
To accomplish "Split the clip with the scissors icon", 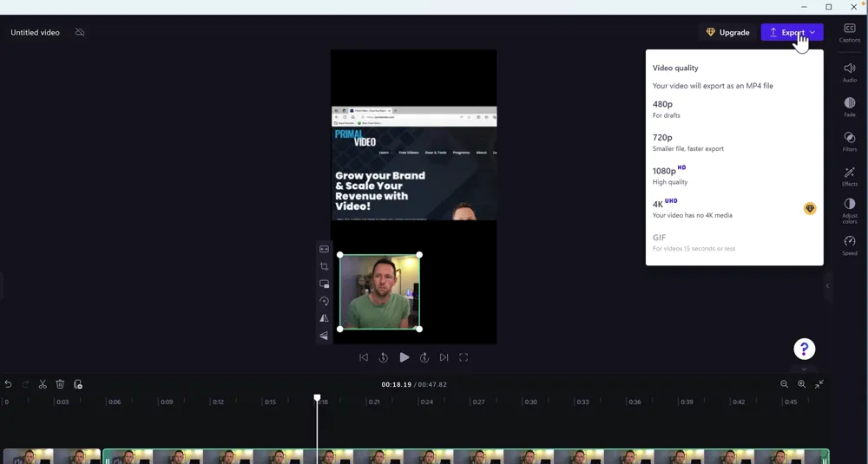I will tap(43, 384).
